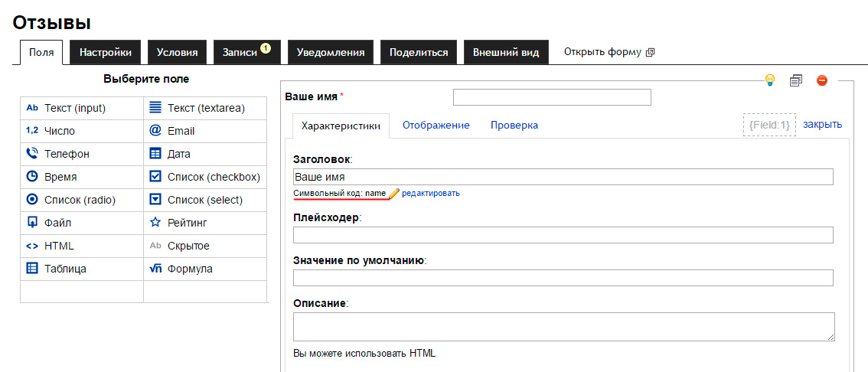
Task: Add a Телефон field
Action: click(x=67, y=154)
